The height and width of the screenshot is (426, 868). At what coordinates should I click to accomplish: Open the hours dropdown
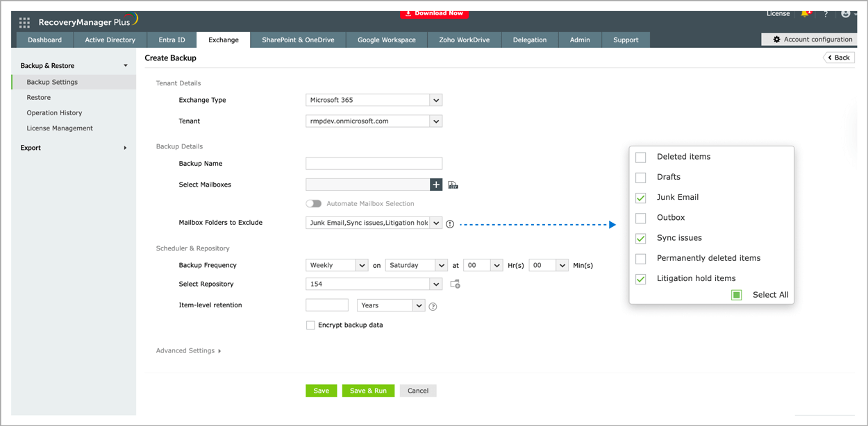483,265
